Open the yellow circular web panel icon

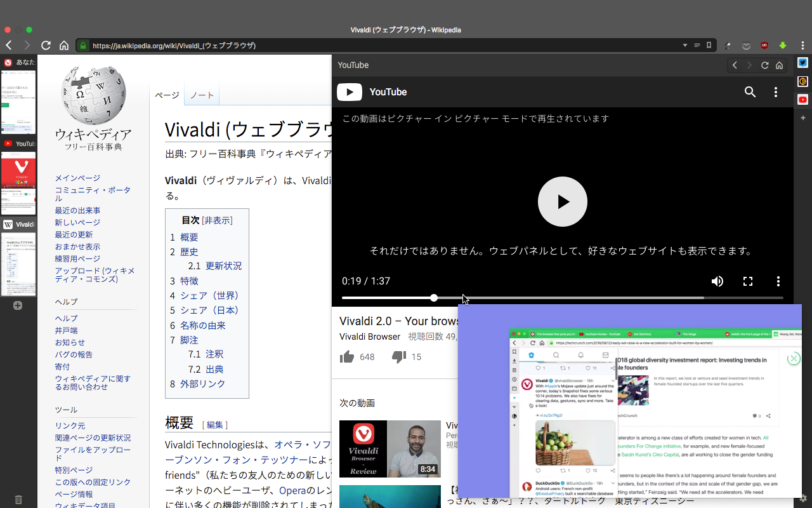coord(802,81)
